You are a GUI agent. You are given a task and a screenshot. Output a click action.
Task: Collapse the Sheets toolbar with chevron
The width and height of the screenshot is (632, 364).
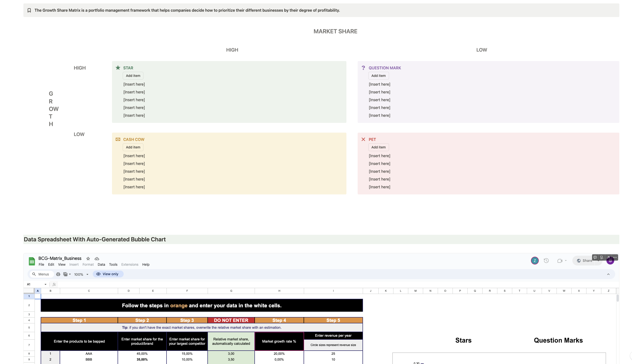[x=608, y=274]
